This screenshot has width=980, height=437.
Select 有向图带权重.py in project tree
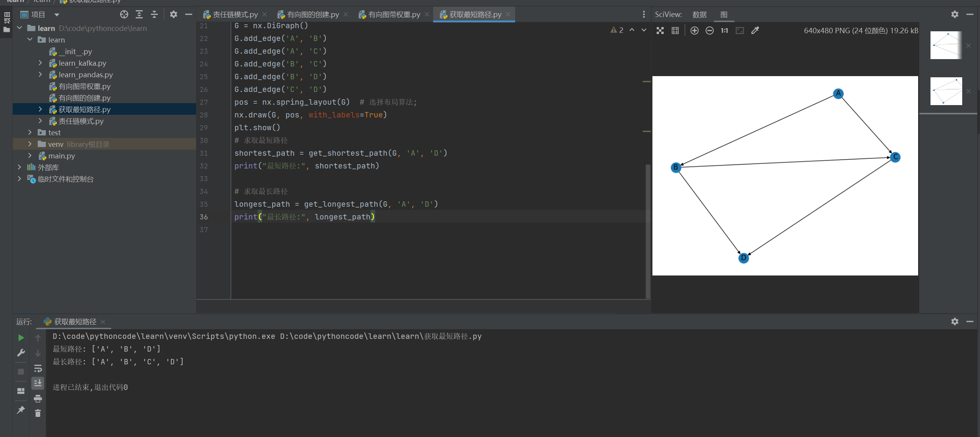tap(85, 86)
